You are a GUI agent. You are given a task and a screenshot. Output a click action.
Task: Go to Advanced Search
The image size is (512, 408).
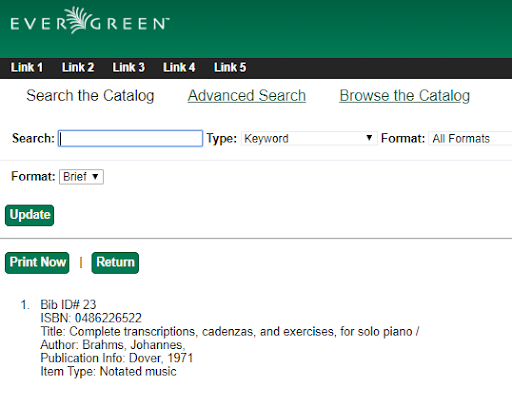tap(247, 96)
